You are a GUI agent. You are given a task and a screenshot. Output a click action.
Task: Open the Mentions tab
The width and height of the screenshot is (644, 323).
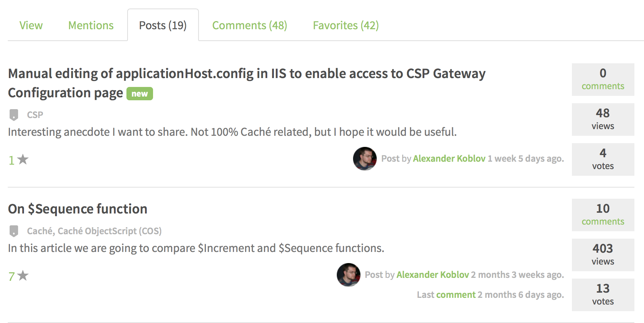click(91, 25)
